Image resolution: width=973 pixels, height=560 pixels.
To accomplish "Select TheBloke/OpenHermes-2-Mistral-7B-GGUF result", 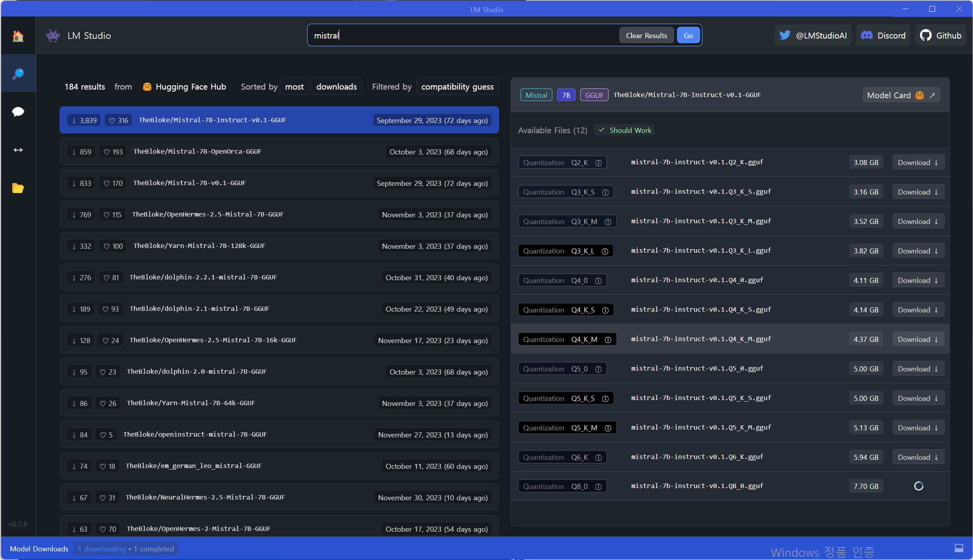I will tap(279, 526).
